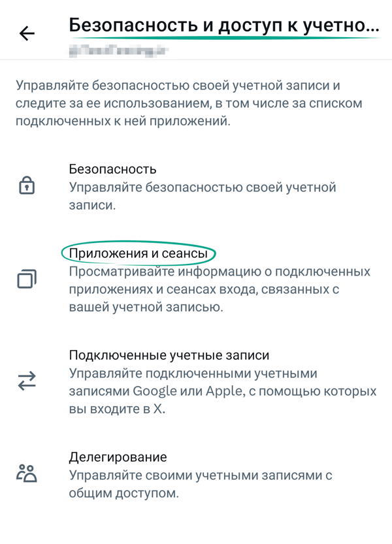392x544 pixels.
Task: Click the line 'вы входите в X'
Action: 119,409
